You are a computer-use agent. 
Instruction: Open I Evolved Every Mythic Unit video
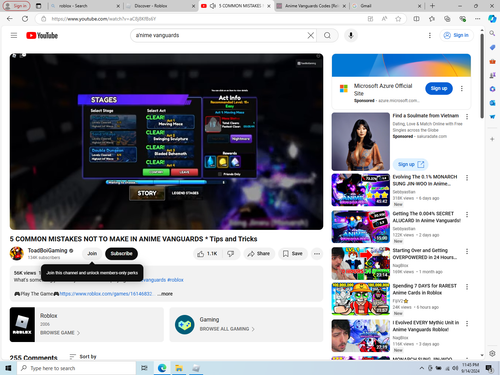(361, 336)
